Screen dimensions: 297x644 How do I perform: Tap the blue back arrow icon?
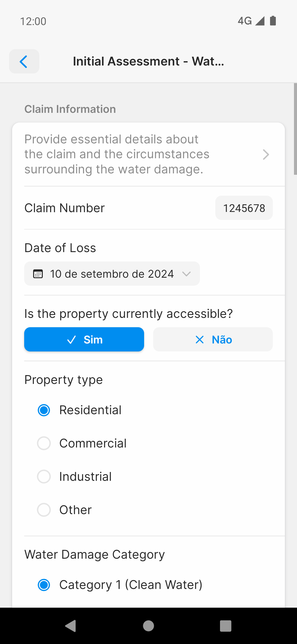(x=24, y=61)
